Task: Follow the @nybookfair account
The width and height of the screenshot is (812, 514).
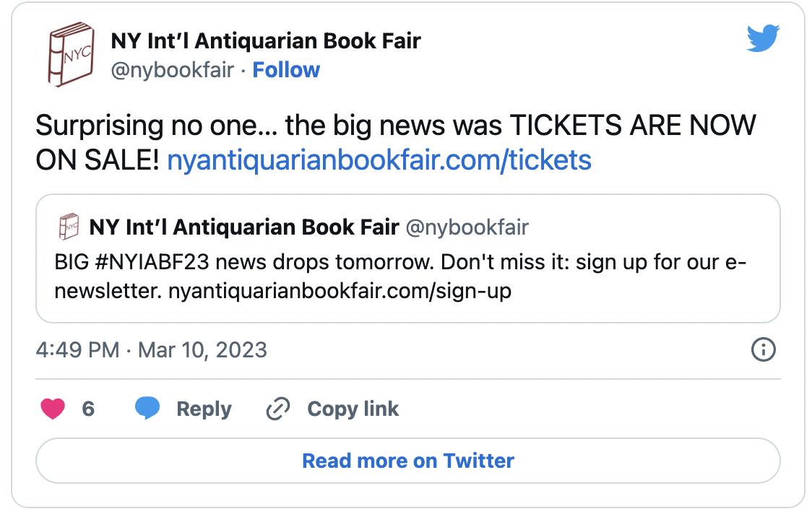Action: point(286,70)
